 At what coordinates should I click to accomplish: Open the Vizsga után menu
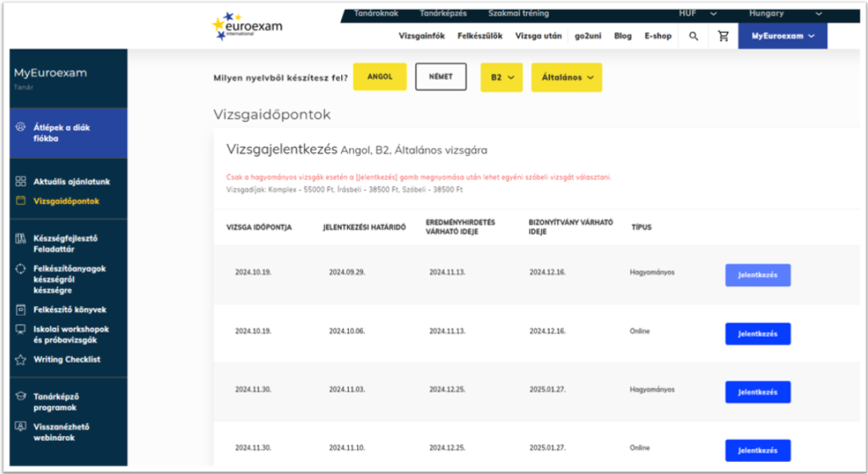point(538,36)
